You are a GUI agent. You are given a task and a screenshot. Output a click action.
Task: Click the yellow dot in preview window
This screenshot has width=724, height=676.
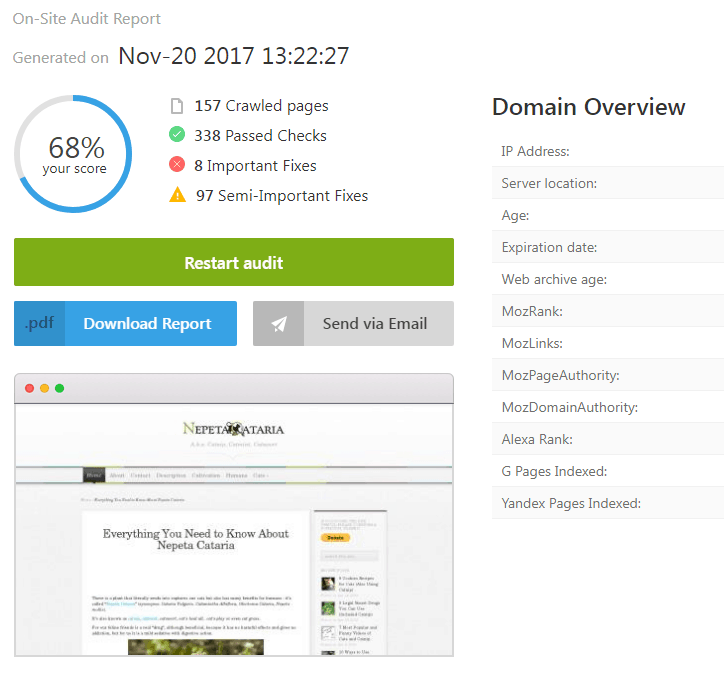(x=45, y=388)
